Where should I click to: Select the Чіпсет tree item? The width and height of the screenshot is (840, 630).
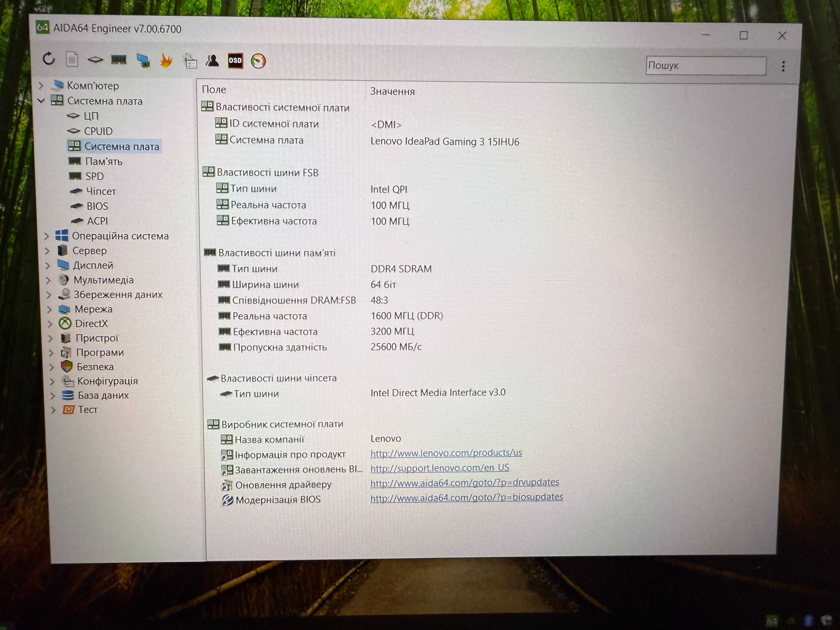click(101, 191)
